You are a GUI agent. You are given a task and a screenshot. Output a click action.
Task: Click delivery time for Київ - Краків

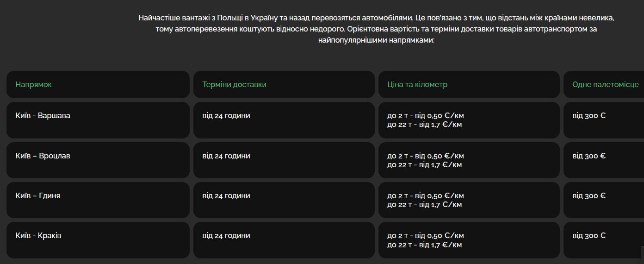click(284, 240)
